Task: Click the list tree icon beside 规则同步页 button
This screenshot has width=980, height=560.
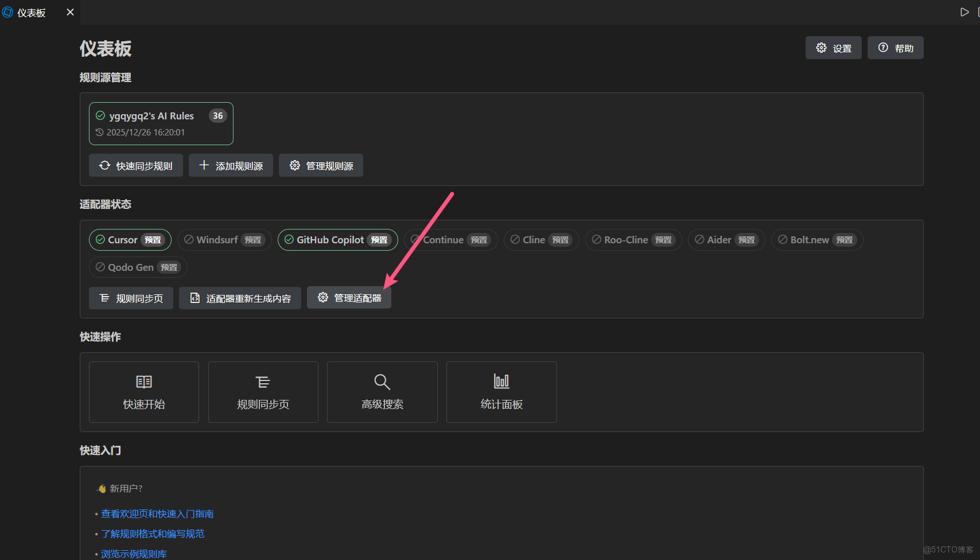Action: [104, 298]
